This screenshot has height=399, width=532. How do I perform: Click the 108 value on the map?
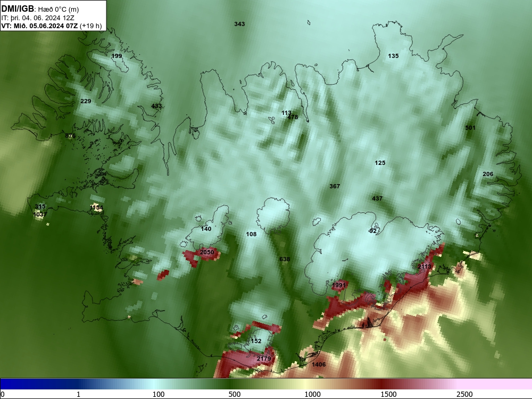click(252, 234)
